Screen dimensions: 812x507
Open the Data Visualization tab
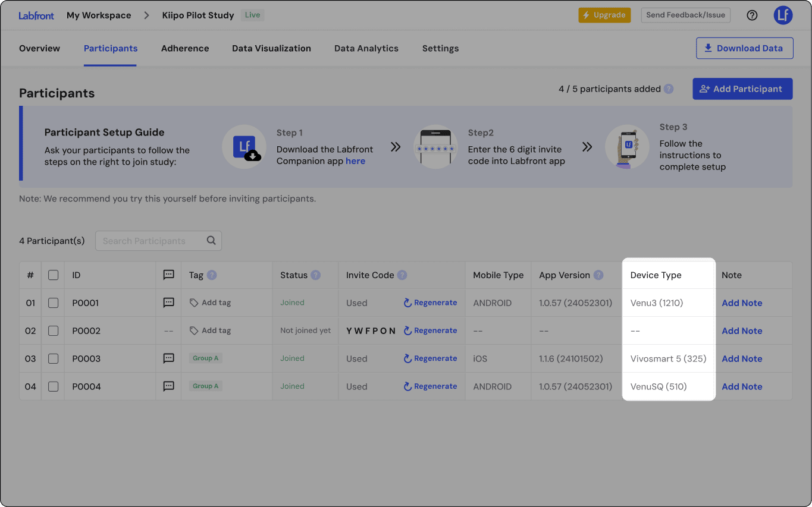[x=271, y=49]
